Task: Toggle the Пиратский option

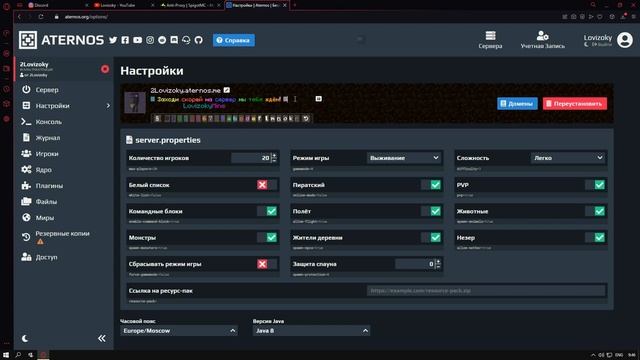Action: tap(431, 185)
